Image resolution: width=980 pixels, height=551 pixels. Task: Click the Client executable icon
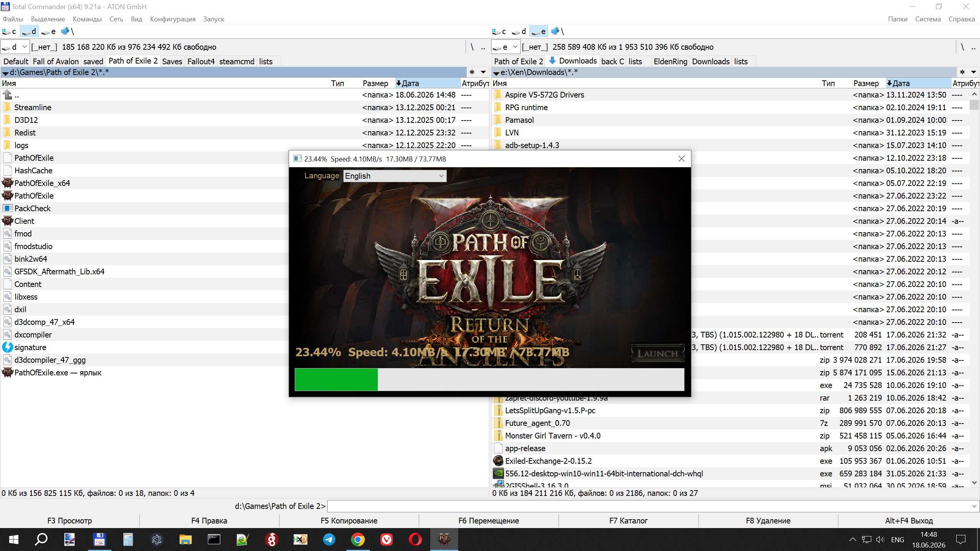[x=8, y=221]
